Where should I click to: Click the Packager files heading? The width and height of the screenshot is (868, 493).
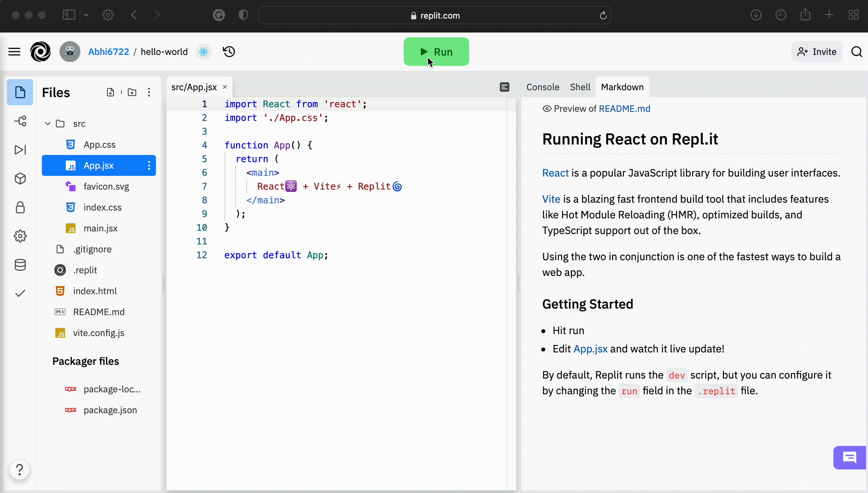coord(86,361)
